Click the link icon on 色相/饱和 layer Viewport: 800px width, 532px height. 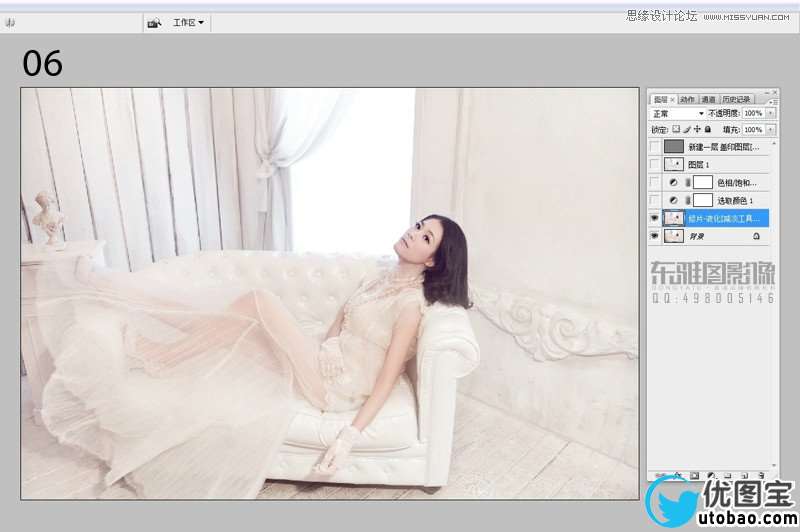688,182
